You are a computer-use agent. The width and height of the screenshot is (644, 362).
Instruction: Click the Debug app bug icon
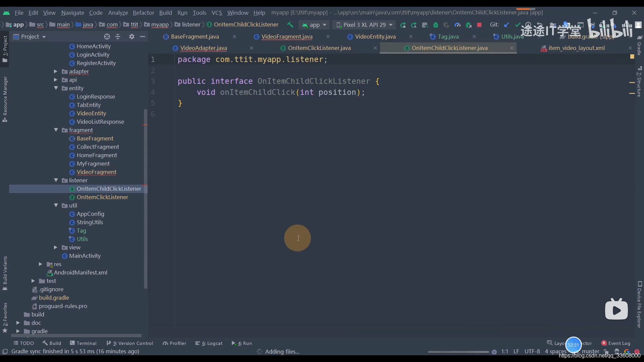[436, 25]
